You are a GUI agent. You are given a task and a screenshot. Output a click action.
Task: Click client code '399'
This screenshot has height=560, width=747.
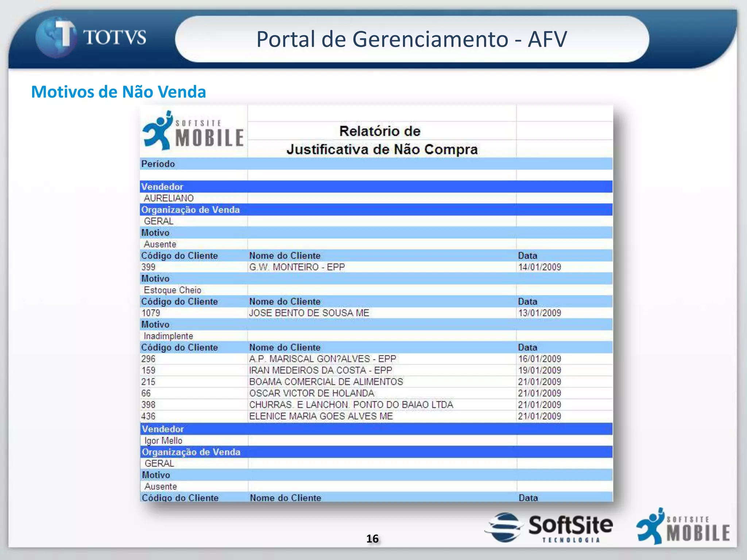tap(148, 267)
